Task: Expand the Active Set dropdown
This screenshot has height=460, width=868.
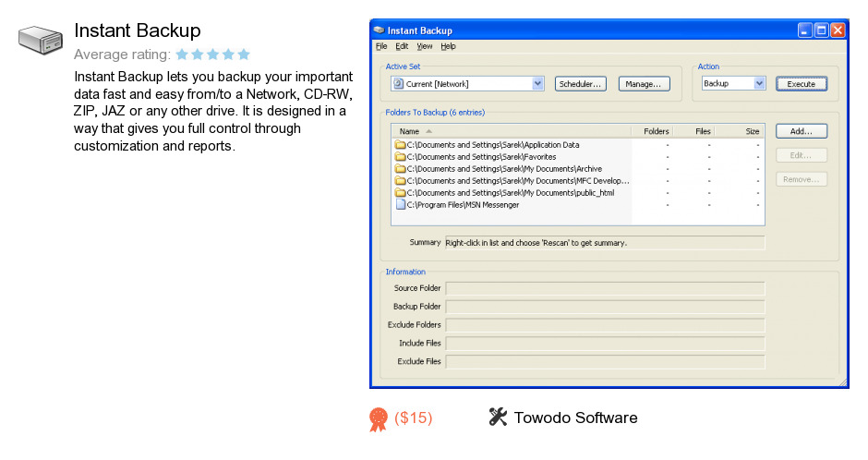Action: (x=537, y=83)
